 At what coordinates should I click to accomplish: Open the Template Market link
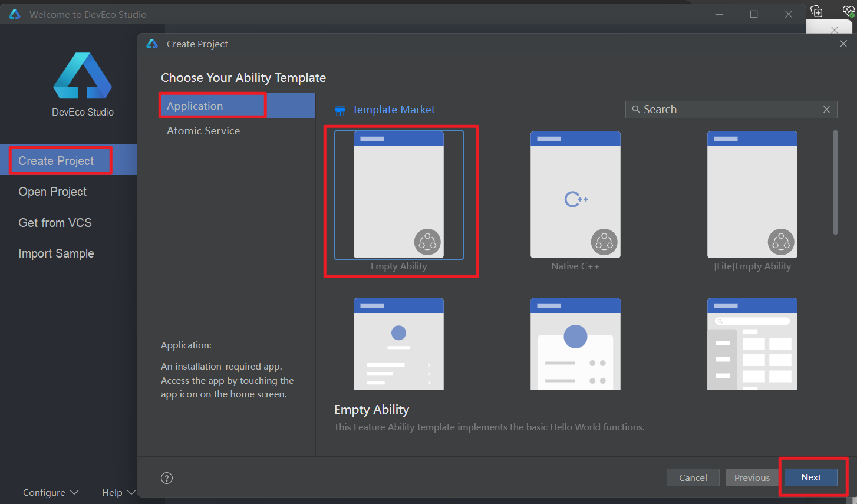pyautogui.click(x=393, y=110)
